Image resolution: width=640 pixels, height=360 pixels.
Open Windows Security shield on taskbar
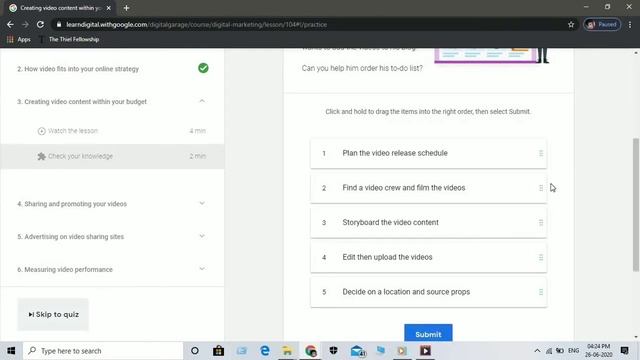(333, 351)
